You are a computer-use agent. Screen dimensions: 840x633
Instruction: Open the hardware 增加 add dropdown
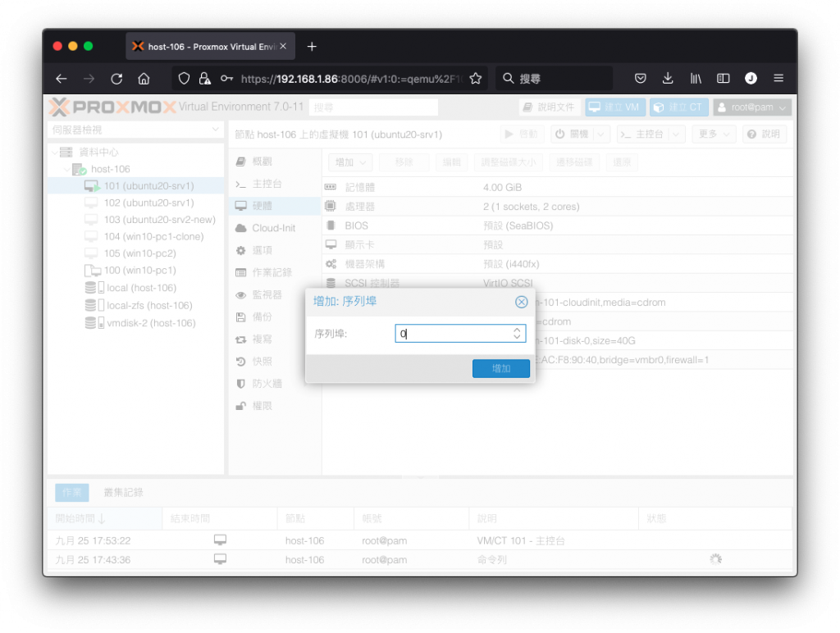(350, 162)
